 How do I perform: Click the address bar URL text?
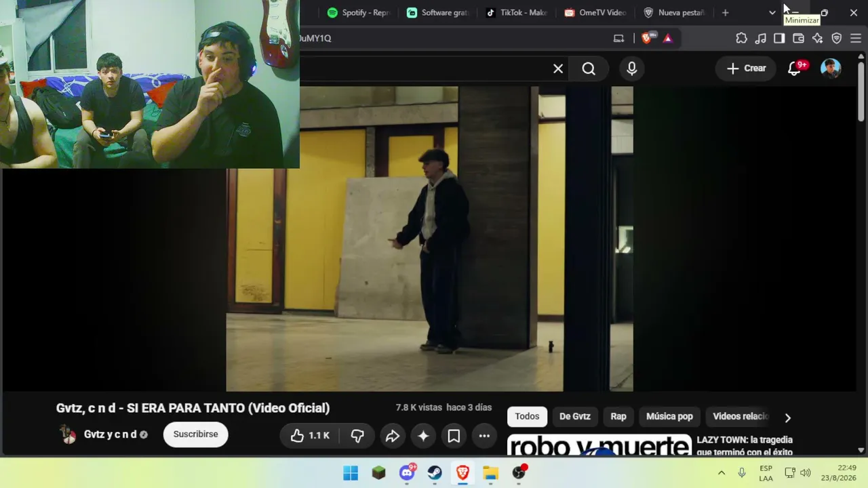pyautogui.click(x=315, y=39)
